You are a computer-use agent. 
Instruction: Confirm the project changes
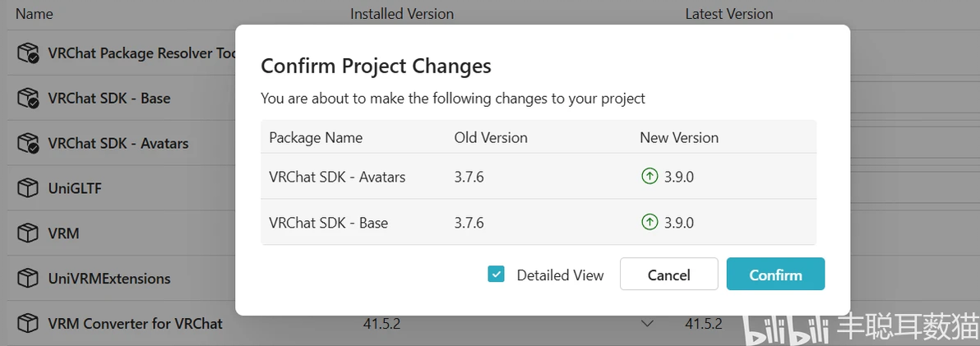(x=775, y=274)
